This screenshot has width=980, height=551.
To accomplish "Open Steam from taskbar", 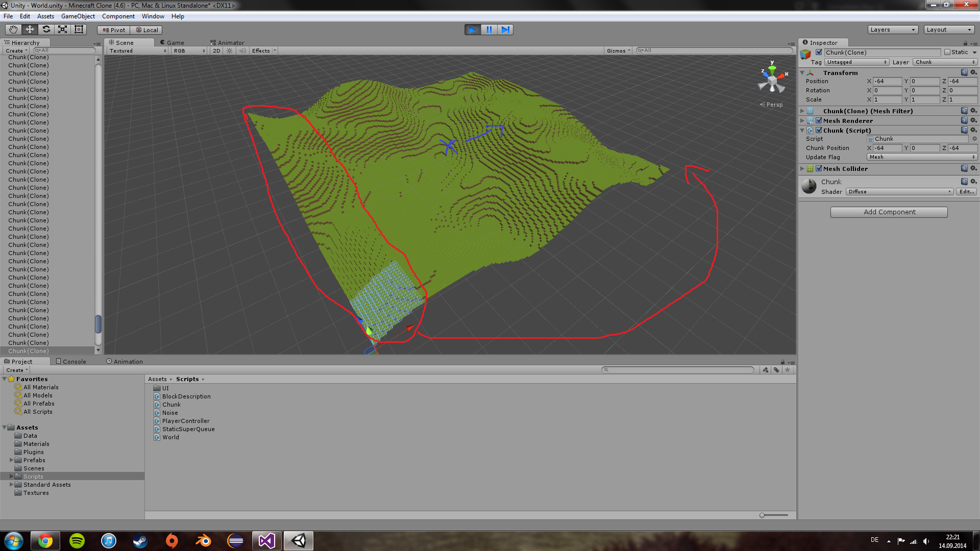I will [140, 541].
